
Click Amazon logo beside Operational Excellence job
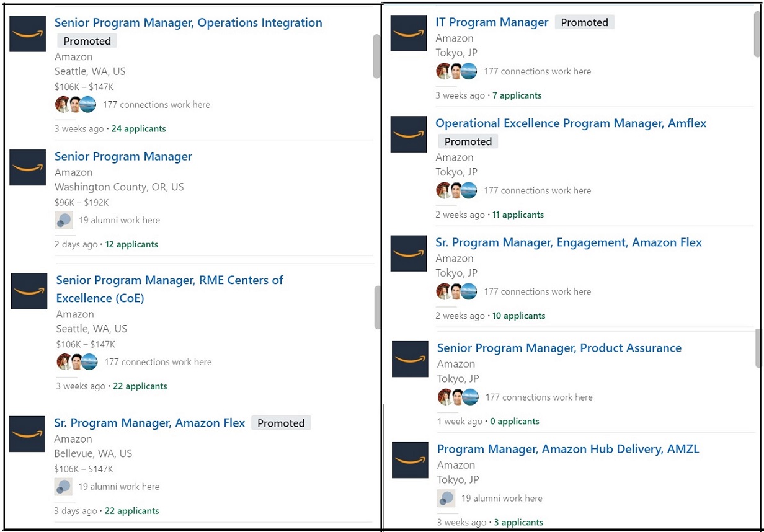[x=409, y=134]
